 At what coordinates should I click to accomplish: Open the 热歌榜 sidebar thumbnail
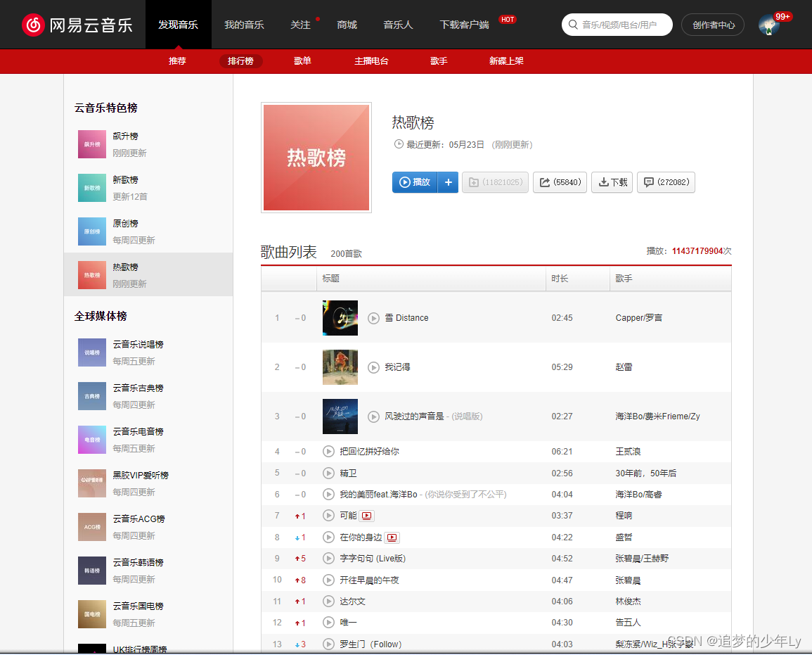[92, 275]
